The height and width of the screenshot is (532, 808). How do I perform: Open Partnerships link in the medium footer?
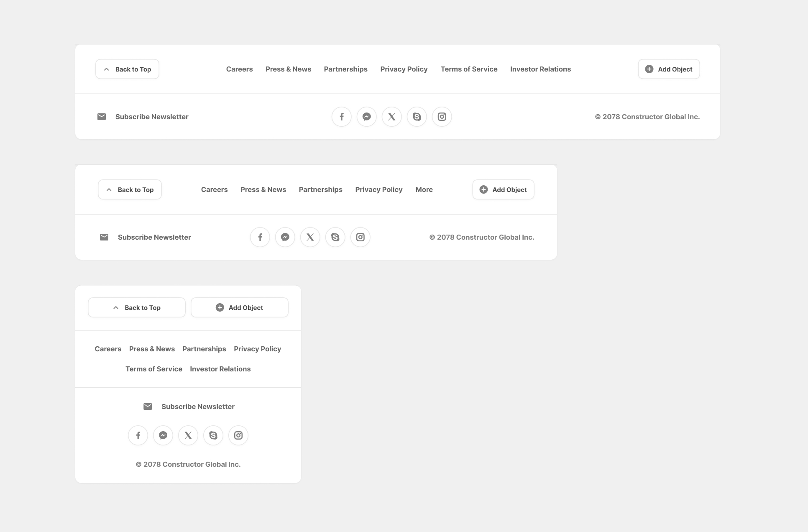(321, 189)
